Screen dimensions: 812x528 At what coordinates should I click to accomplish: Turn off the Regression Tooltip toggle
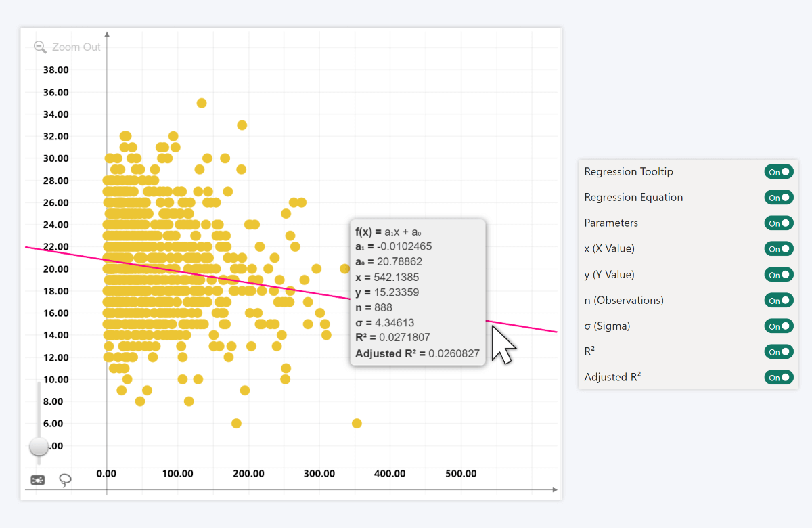point(778,171)
